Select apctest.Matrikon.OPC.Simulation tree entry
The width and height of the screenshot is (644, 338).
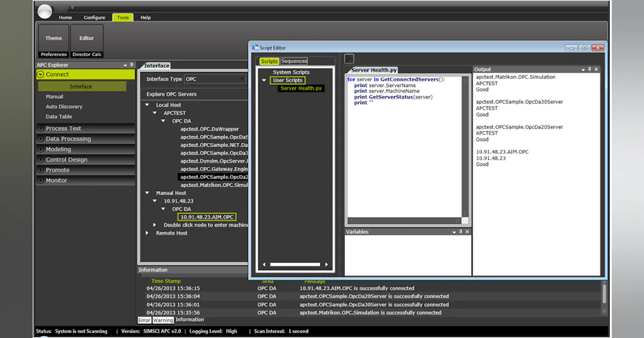[213, 185]
